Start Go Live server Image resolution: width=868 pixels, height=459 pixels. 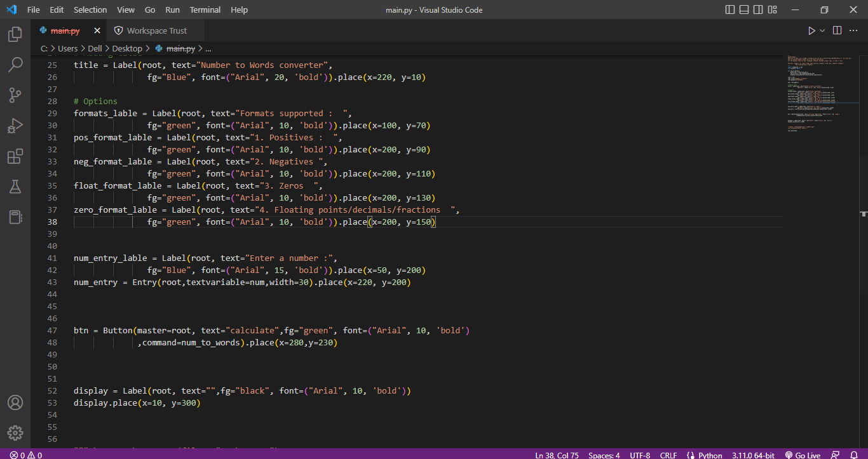[803, 455]
